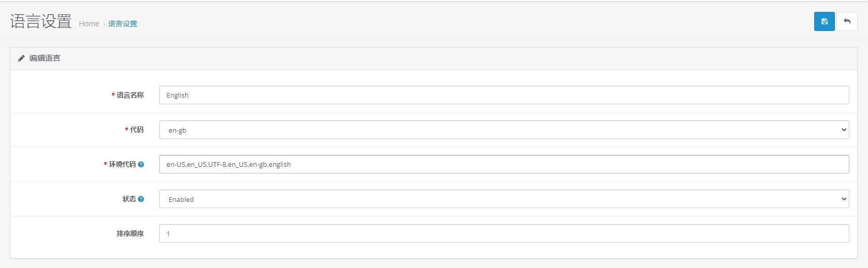Screen dimensions: 868x268
Task: Click the help icon next to 状态
Action: 141,199
